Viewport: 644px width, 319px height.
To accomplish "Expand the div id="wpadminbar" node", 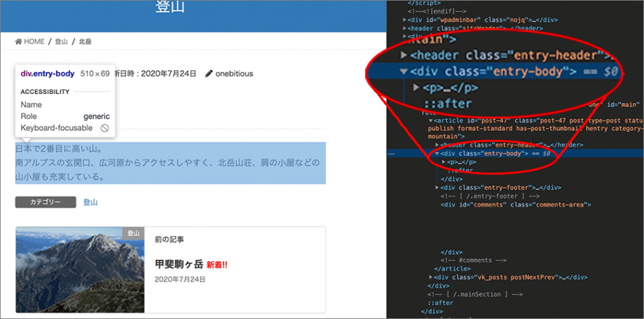I will click(x=405, y=20).
